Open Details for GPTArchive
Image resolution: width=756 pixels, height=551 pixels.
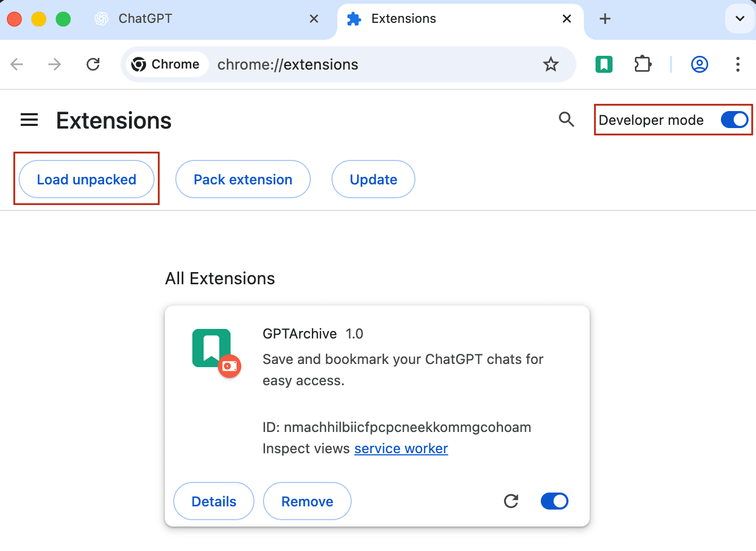(x=214, y=501)
